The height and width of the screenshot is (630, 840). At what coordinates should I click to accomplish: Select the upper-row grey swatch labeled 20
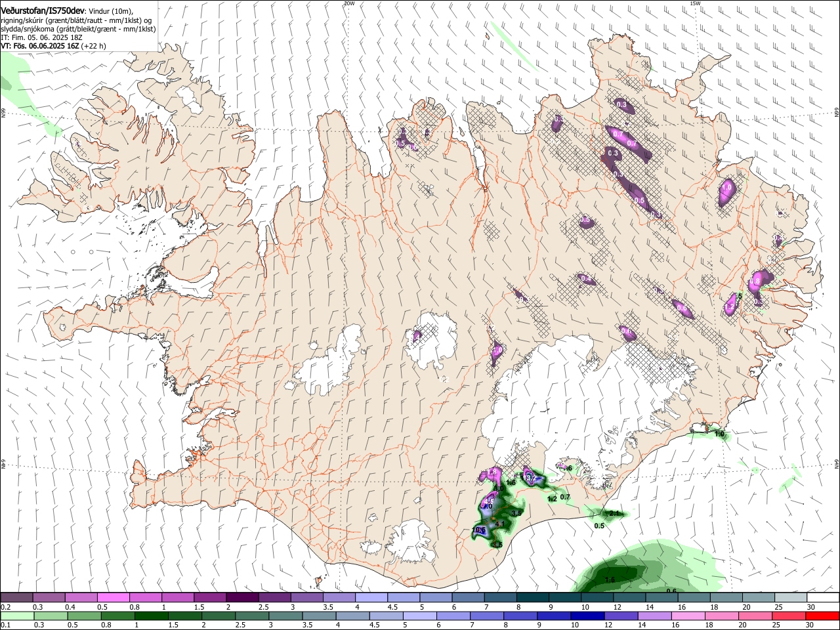(759, 598)
